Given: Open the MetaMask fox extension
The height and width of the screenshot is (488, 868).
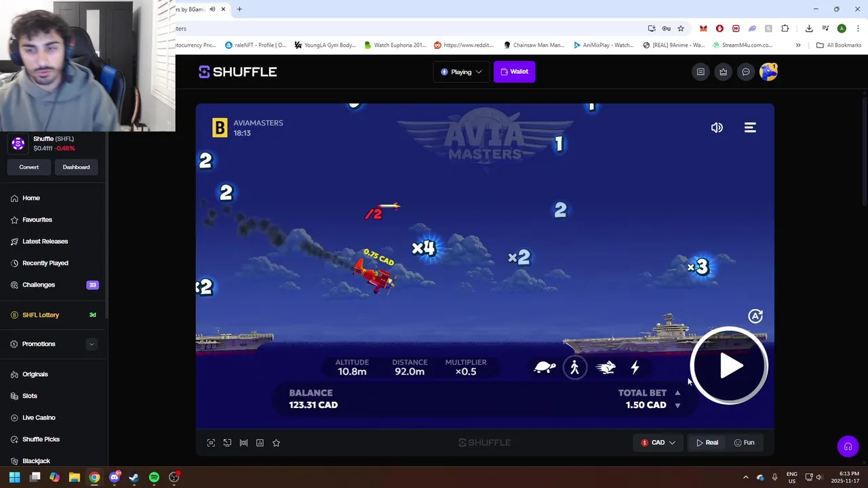Looking at the screenshot, I should pyautogui.click(x=703, y=28).
